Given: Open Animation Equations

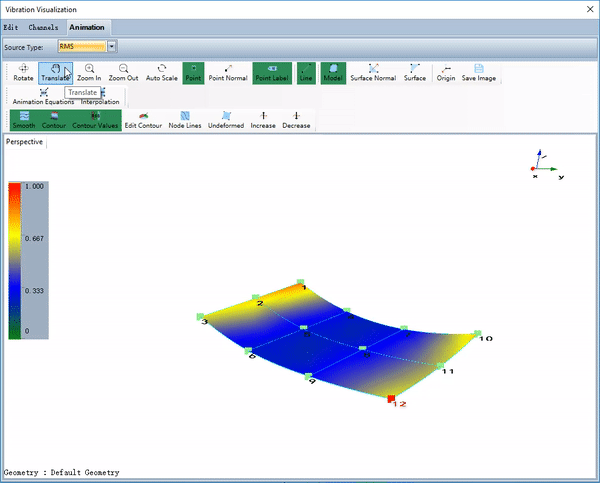Looking at the screenshot, I should click(43, 96).
